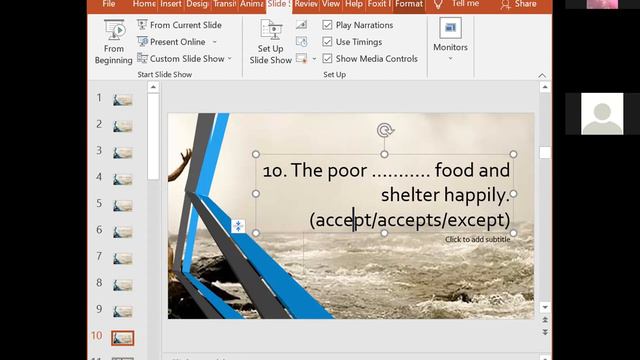This screenshot has height=360, width=640.
Task: Click participant avatar in video panel
Action: tap(602, 113)
